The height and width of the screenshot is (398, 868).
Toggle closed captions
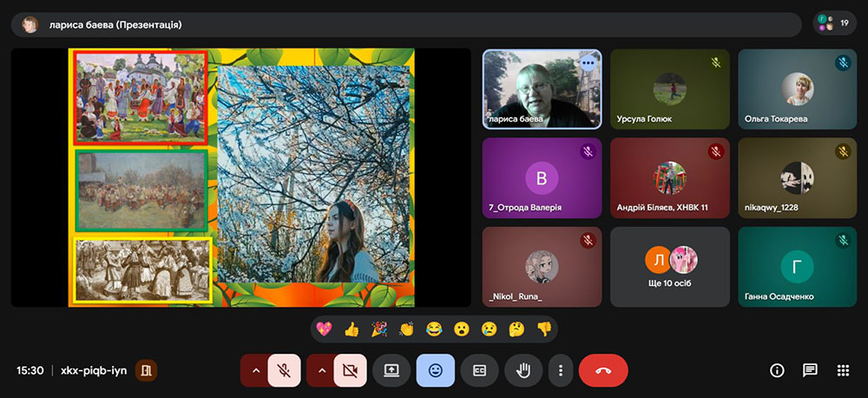(479, 370)
